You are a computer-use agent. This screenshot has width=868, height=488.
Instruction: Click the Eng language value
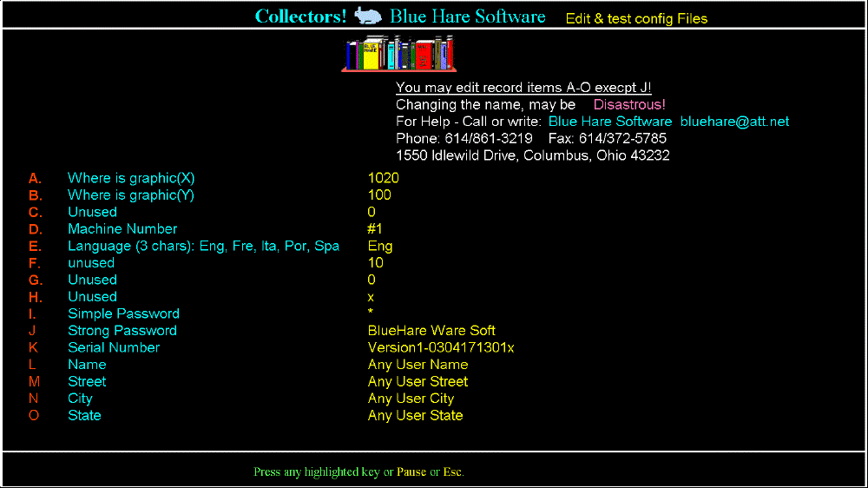[380, 247]
